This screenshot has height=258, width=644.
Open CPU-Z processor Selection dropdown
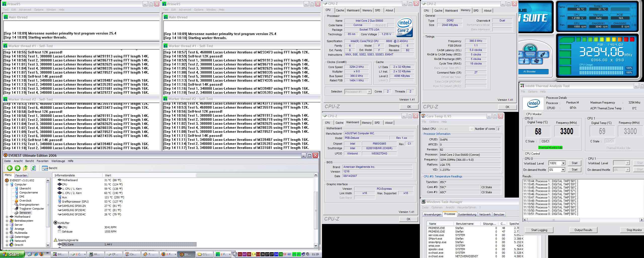369,92
